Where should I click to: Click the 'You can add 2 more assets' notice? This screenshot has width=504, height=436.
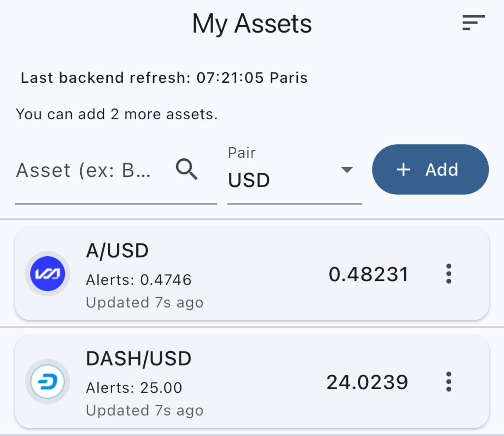(x=117, y=114)
